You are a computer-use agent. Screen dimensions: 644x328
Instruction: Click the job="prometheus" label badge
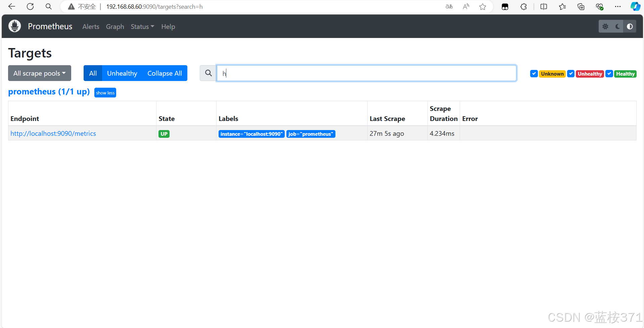311,134
